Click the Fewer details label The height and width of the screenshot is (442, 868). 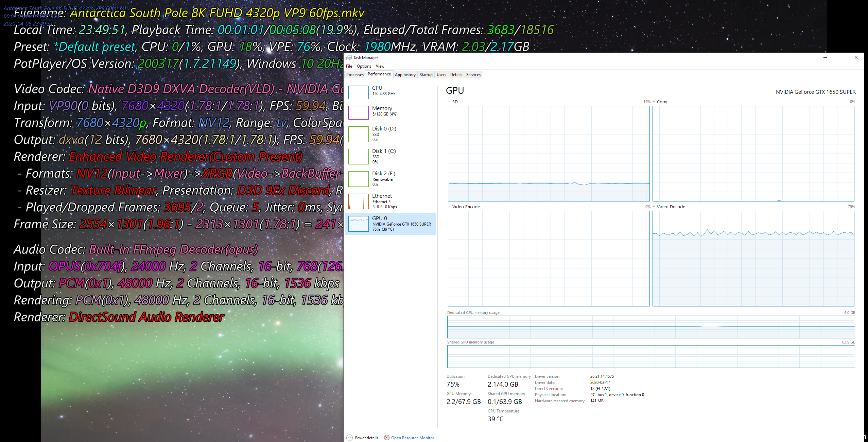click(x=366, y=438)
